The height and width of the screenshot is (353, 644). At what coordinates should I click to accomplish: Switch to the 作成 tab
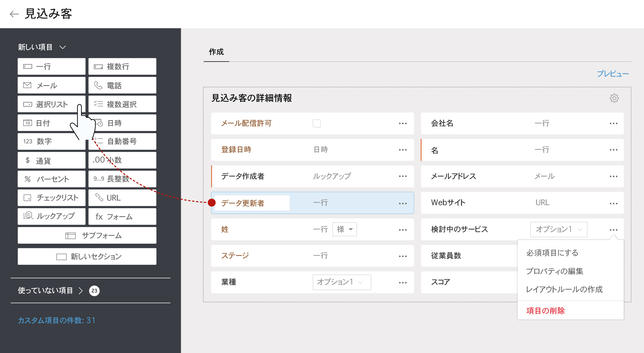216,52
